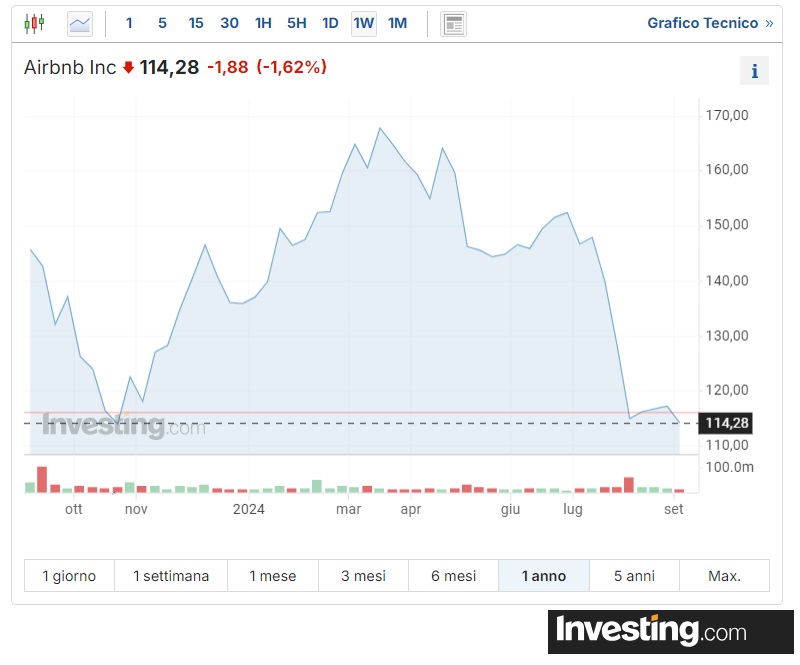Show the 1 giorno time range
800x665 pixels.
(69, 576)
